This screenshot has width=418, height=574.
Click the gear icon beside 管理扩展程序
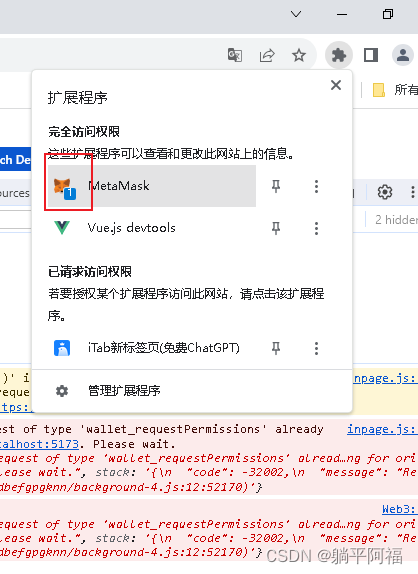(x=62, y=391)
